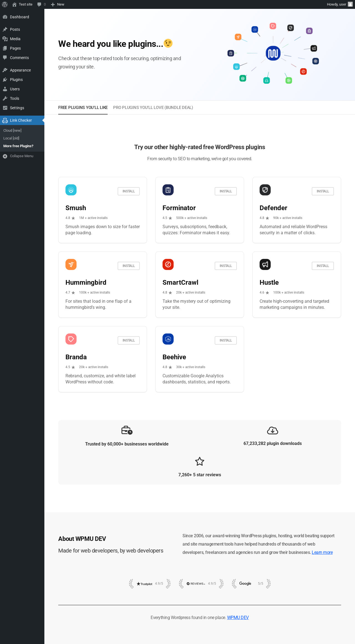Click the Hustle megaphone icon

(x=265, y=264)
